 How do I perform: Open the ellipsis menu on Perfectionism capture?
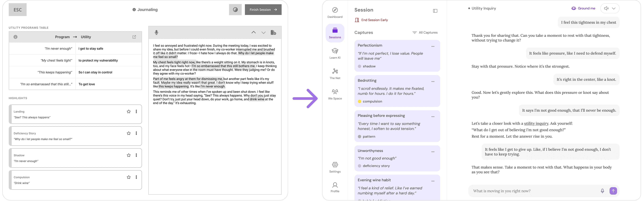point(433,46)
